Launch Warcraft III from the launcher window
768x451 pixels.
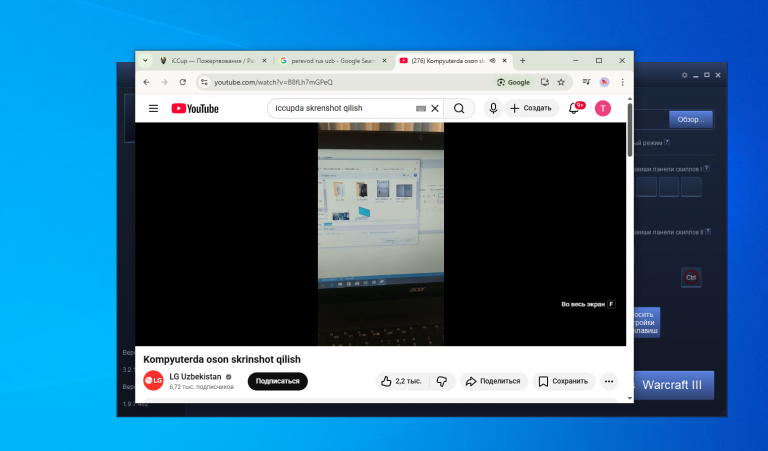tap(674, 385)
